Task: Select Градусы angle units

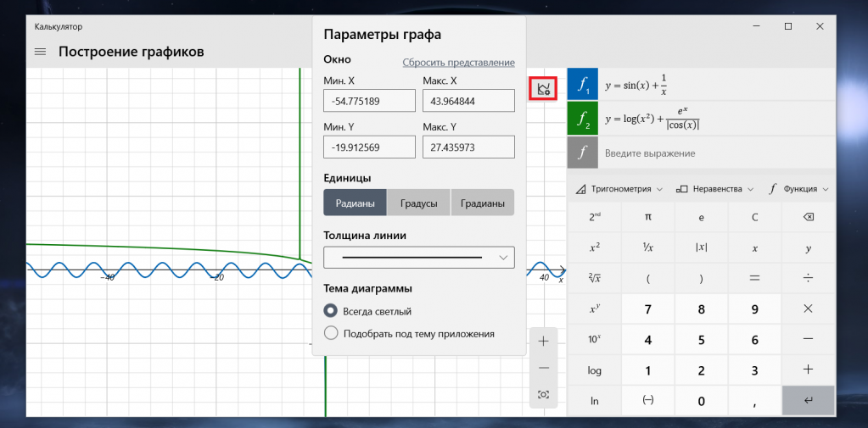Action: 419,203
